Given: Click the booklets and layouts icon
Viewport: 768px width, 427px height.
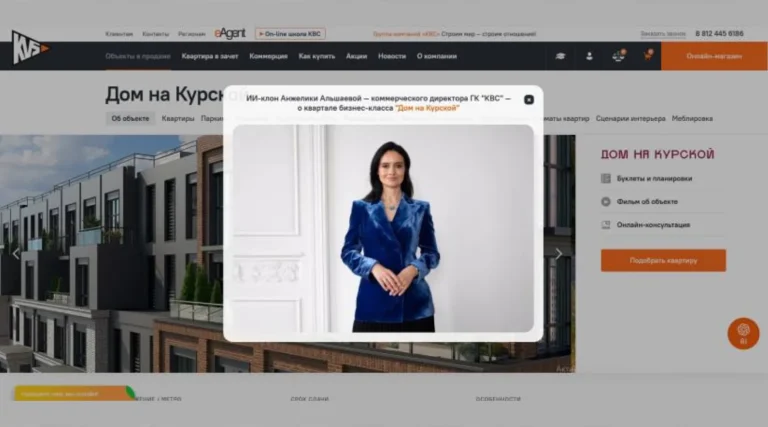Looking at the screenshot, I should (606, 178).
